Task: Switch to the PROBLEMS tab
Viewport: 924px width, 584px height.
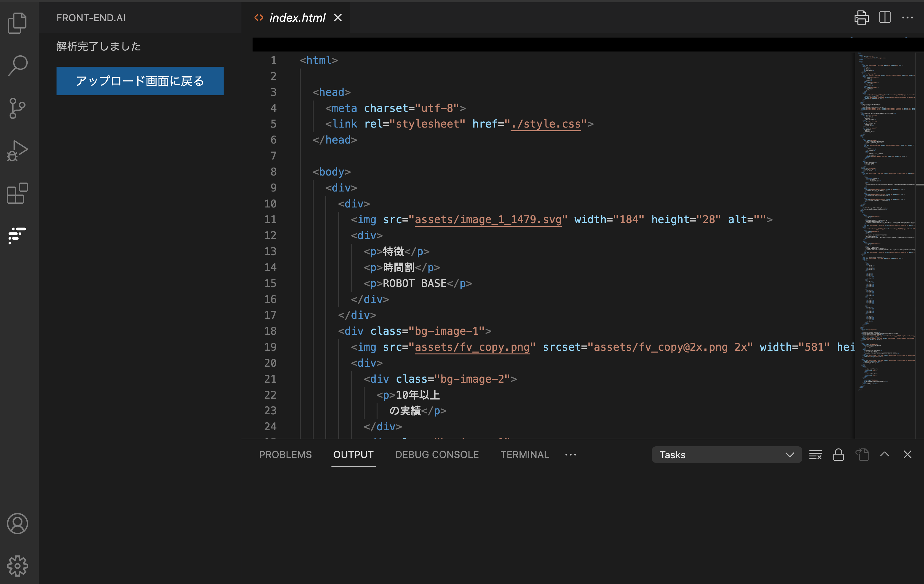Action: pyautogui.click(x=285, y=455)
